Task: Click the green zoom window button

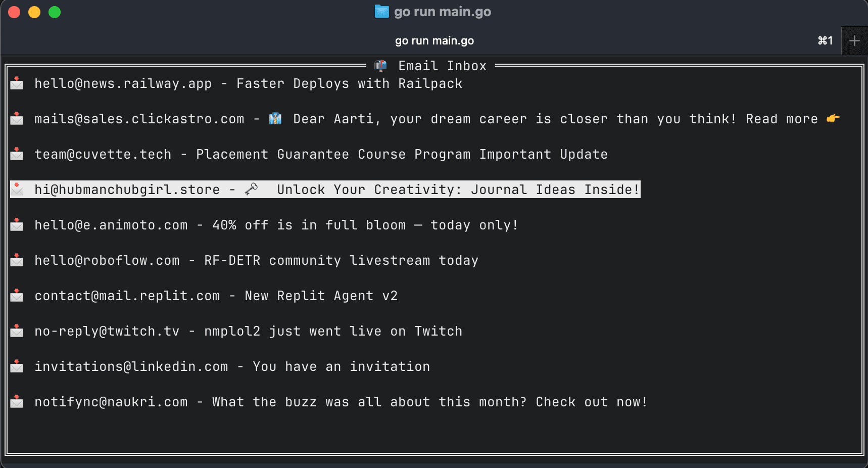Action: click(x=55, y=12)
